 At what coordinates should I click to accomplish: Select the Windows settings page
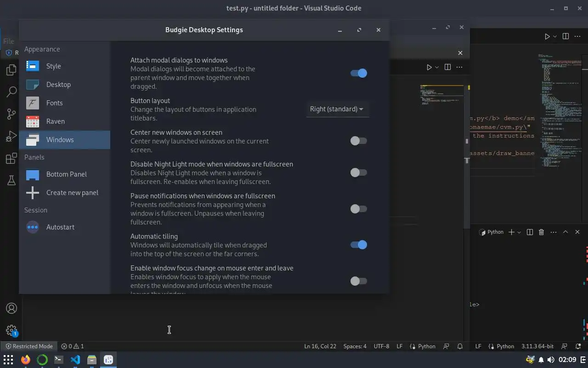(64, 140)
